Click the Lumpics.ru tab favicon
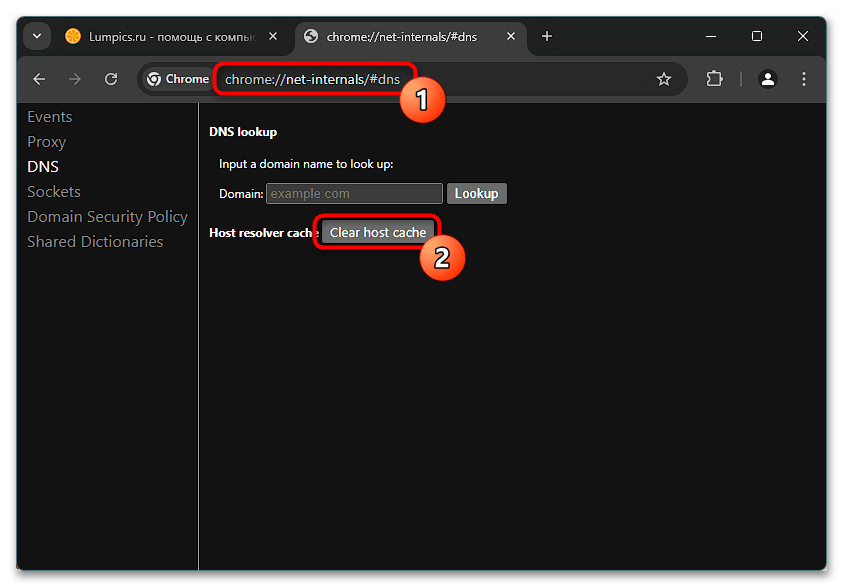The height and width of the screenshot is (587, 843). pyautogui.click(x=73, y=37)
